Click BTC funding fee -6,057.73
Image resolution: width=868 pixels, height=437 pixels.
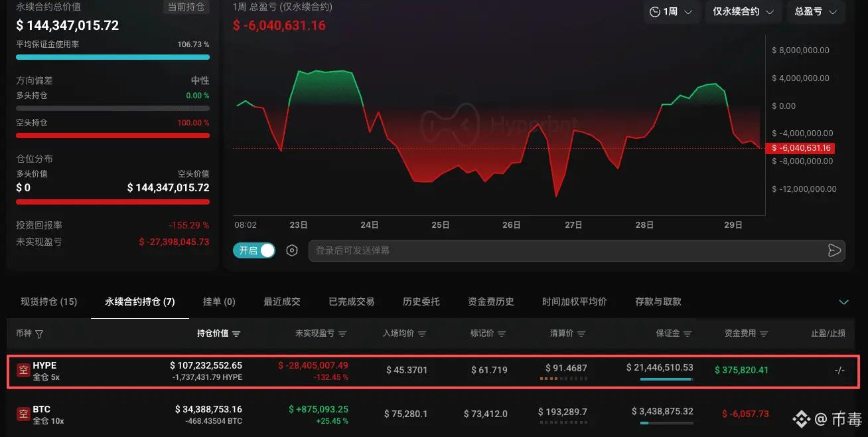[745, 414]
